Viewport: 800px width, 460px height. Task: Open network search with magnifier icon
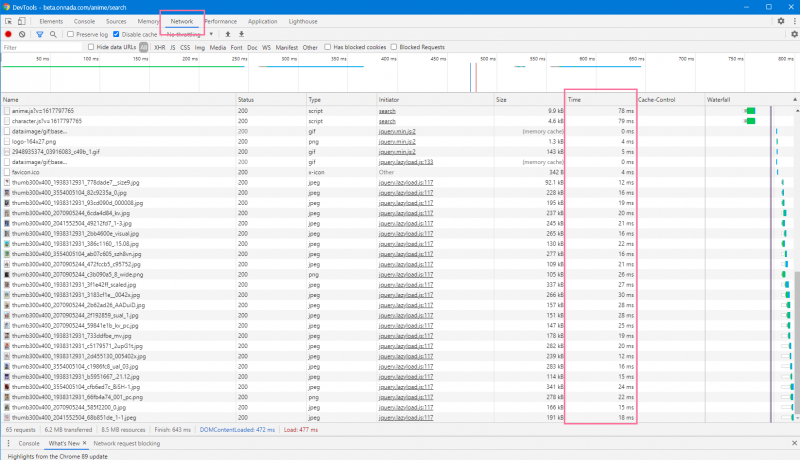[54, 34]
